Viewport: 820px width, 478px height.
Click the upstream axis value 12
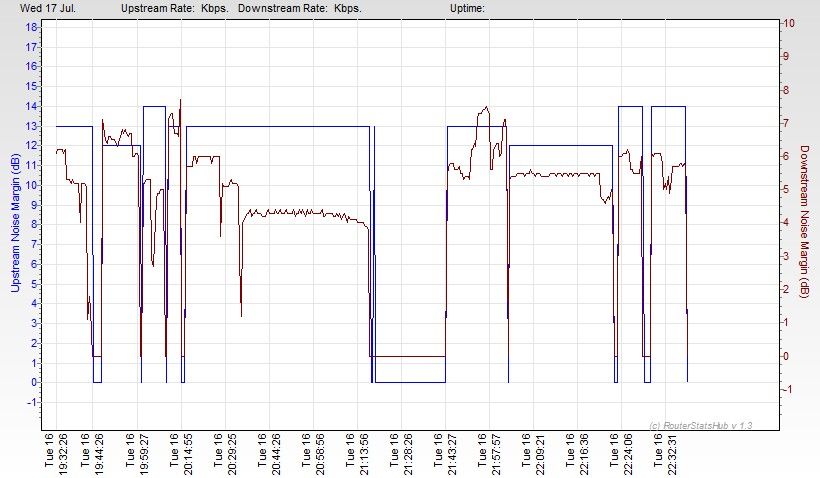[31, 145]
